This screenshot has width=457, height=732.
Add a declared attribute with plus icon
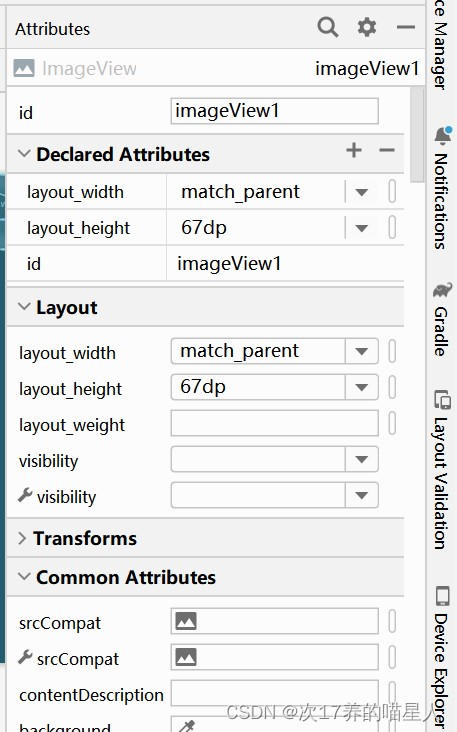[354, 150]
